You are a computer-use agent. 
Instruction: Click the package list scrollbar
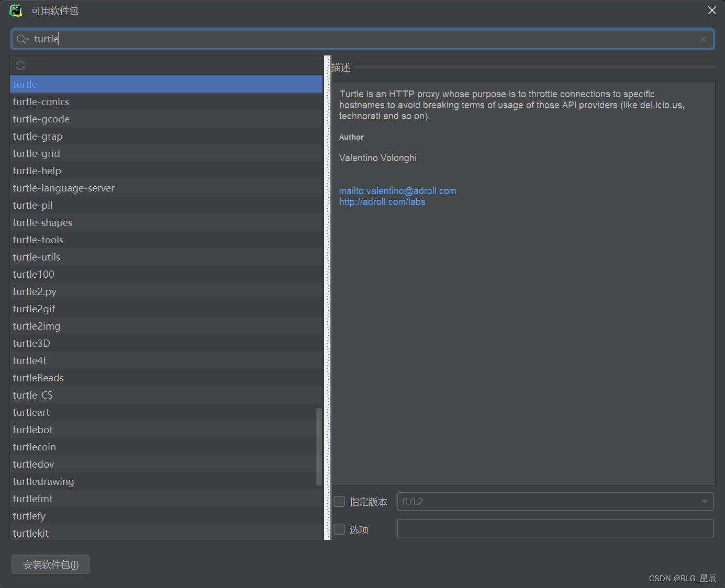(318, 447)
